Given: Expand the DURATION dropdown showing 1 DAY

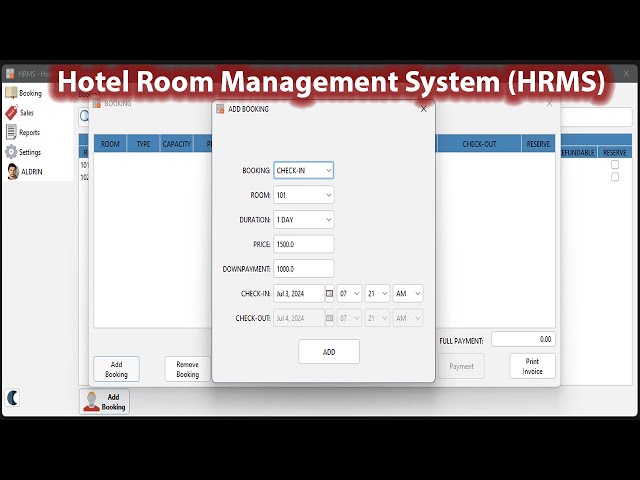Looking at the screenshot, I should click(303, 220).
